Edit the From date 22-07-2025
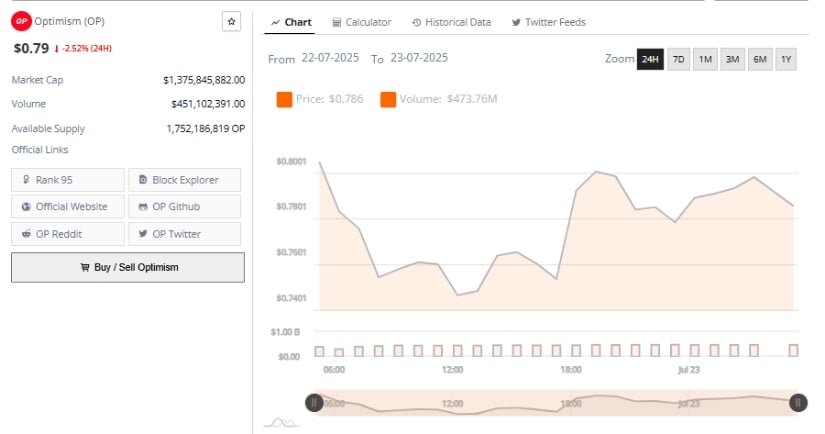825x434 pixels. (330, 58)
